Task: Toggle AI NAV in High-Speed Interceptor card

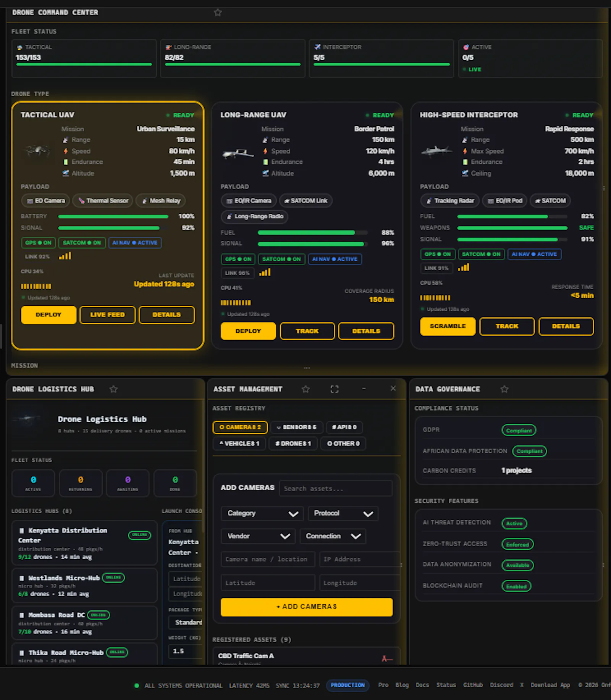Action: pos(534,254)
